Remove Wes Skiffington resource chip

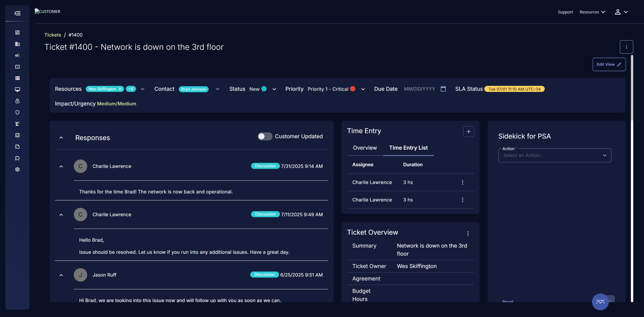click(x=120, y=89)
